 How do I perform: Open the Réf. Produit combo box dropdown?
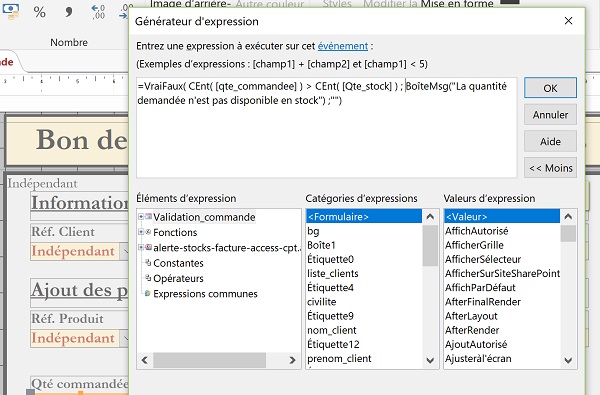[125, 338]
